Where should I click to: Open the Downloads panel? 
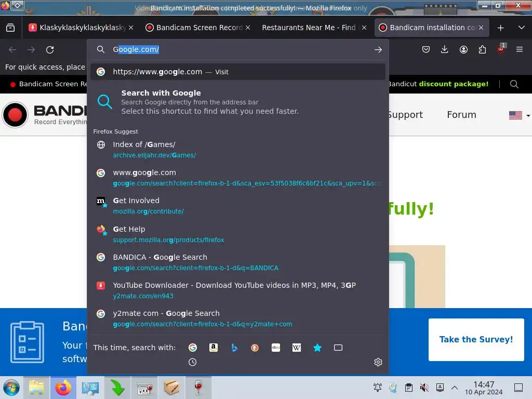445,49
